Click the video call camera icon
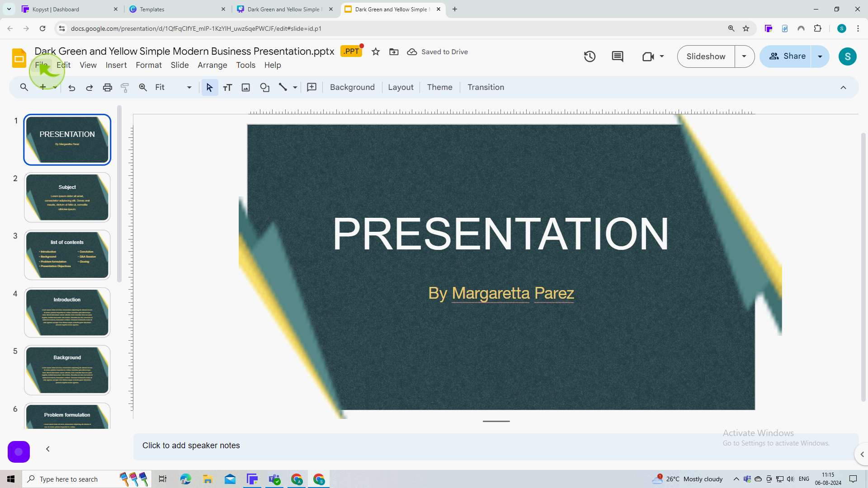Viewport: 868px width, 488px height. tap(648, 56)
